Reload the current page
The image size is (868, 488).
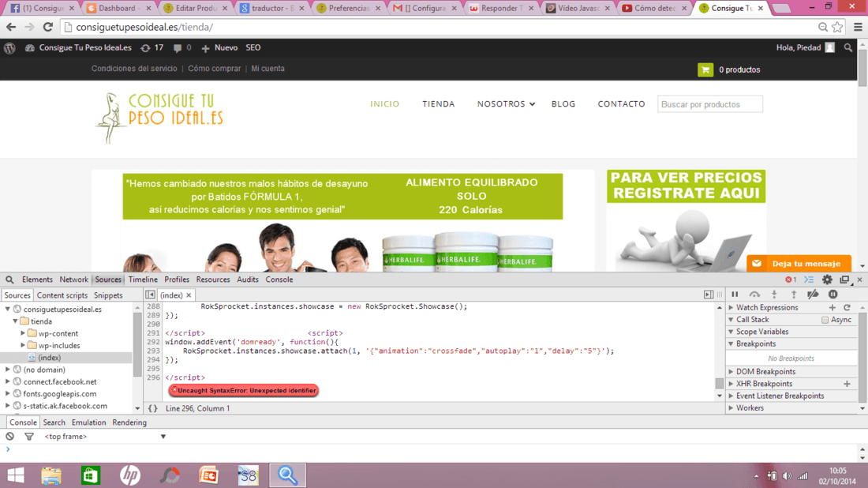[48, 27]
